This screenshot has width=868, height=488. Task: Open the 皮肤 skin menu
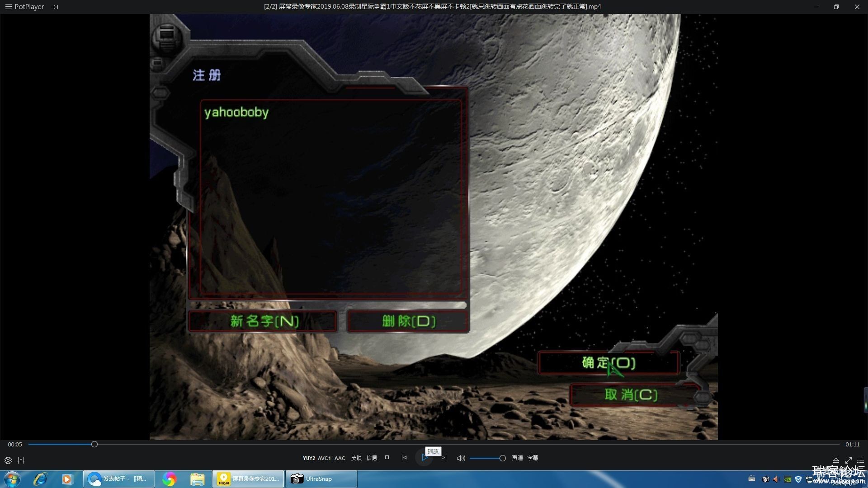(356, 458)
